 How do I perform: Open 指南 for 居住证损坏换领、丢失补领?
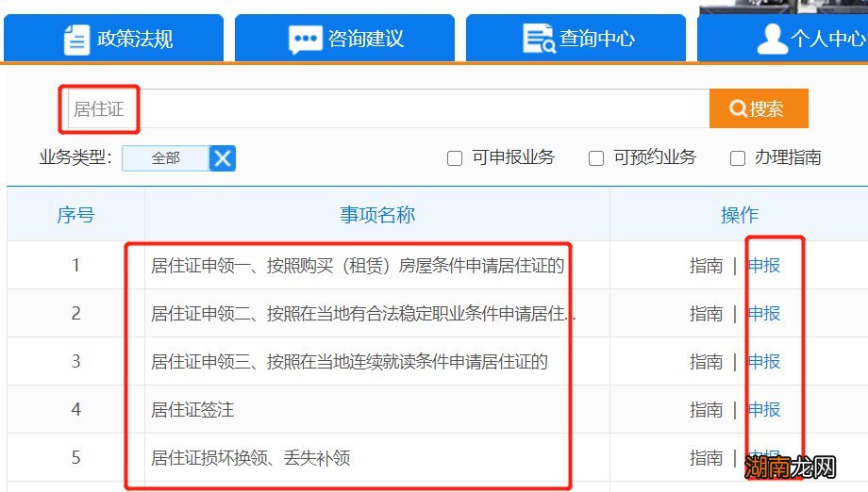707,458
